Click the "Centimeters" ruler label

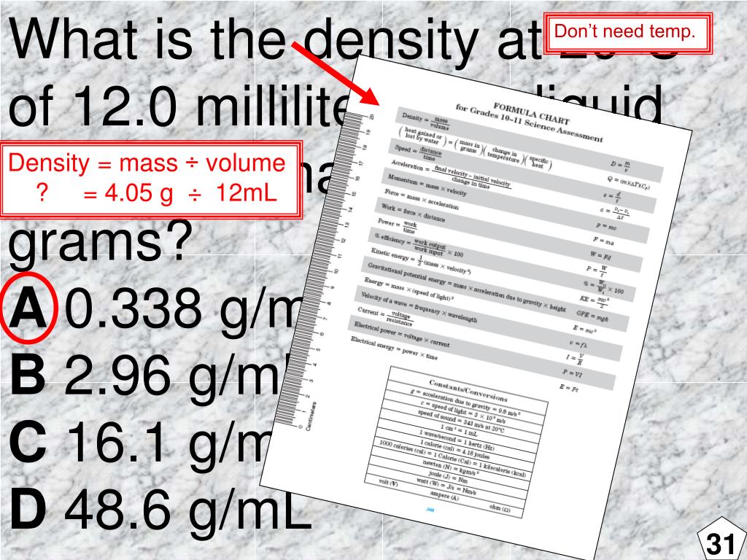pyautogui.click(x=311, y=416)
